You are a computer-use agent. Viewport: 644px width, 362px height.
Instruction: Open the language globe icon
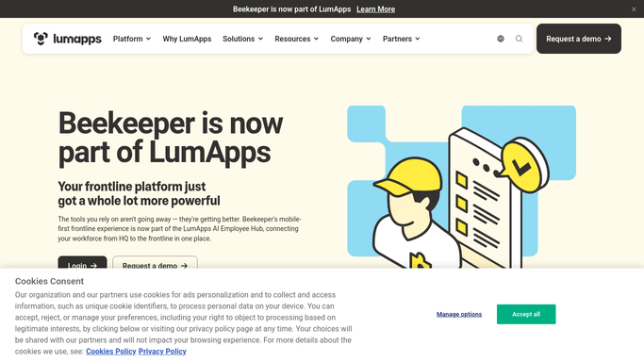click(x=501, y=39)
